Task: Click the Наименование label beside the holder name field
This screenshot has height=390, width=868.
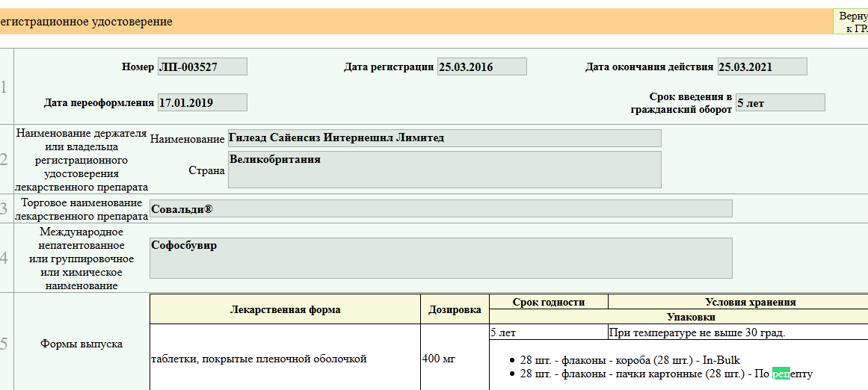Action: 187,139
